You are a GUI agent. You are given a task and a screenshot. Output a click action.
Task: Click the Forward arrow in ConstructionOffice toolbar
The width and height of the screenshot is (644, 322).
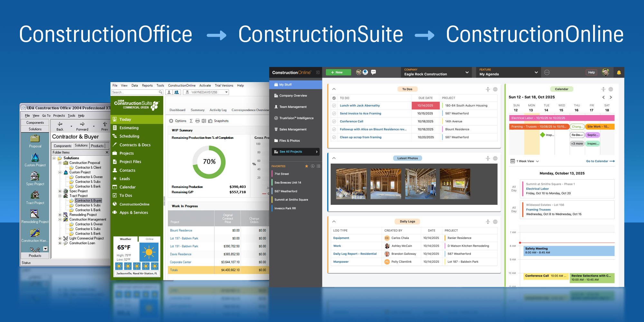tap(82, 124)
